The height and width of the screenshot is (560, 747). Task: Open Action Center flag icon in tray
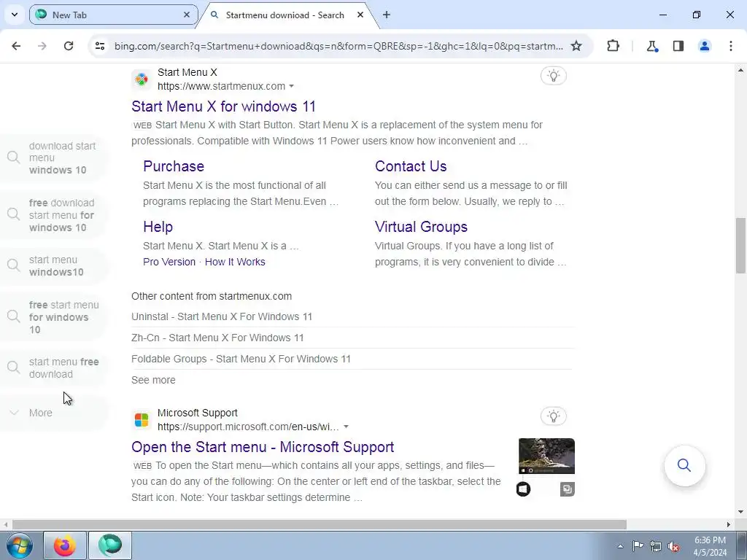[638, 546]
